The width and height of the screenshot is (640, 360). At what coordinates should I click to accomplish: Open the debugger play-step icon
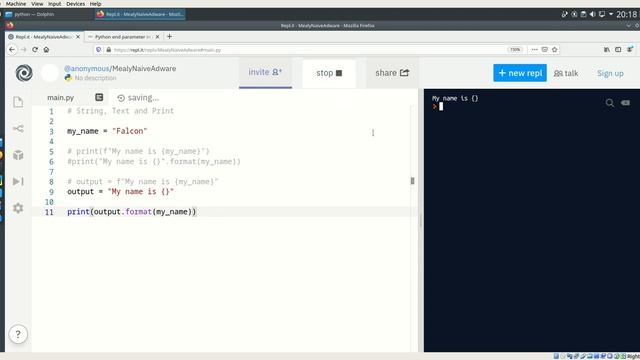(18, 181)
